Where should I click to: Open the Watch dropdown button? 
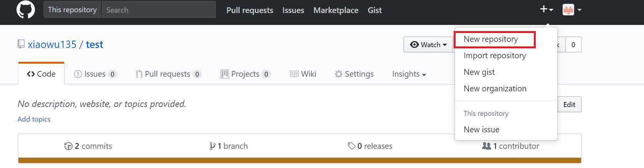click(x=428, y=44)
